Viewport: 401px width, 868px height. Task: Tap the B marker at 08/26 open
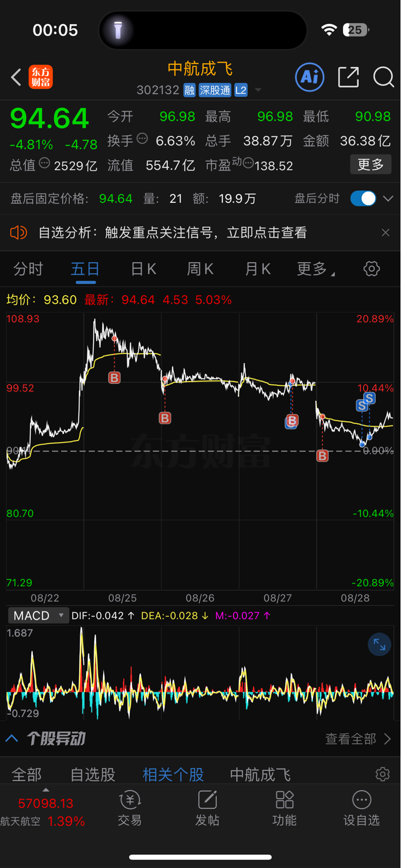(x=165, y=418)
